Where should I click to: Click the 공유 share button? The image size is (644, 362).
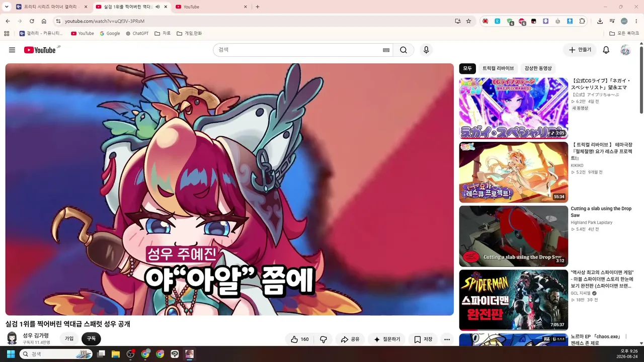[x=350, y=339]
